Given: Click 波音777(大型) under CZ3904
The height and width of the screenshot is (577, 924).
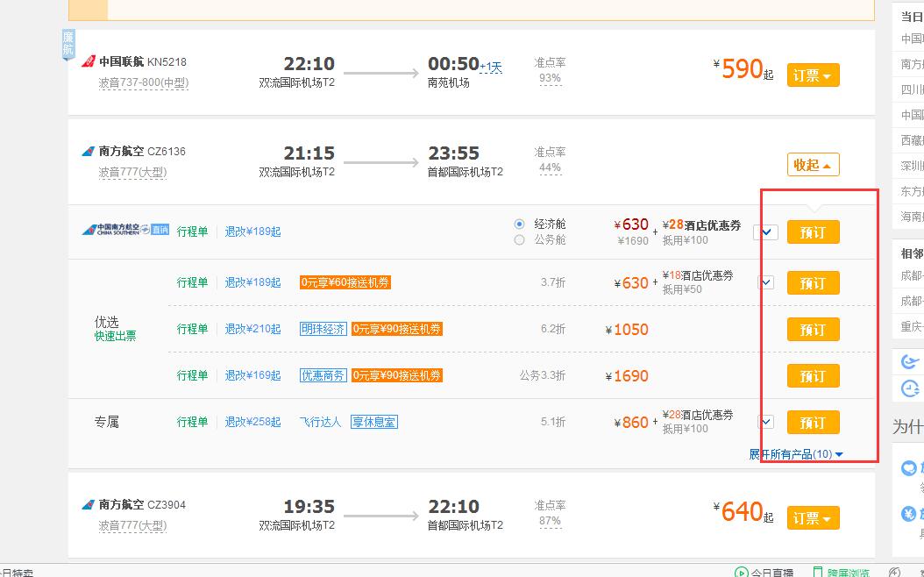Looking at the screenshot, I should click(132, 525).
